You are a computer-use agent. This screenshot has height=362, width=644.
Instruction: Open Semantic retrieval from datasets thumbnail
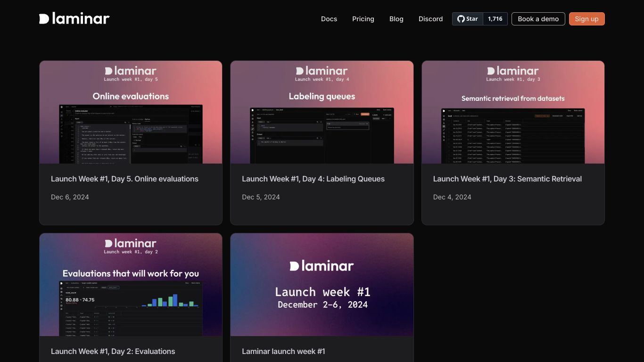(x=513, y=112)
